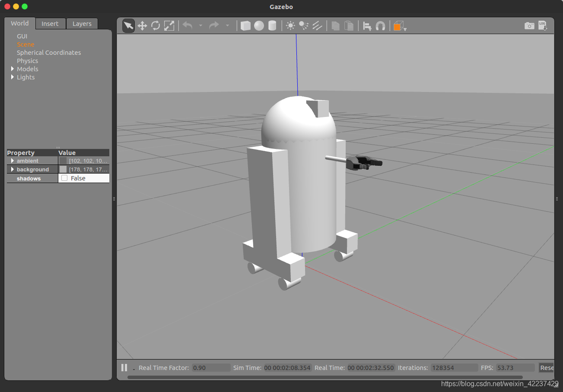Image resolution: width=563 pixels, height=392 pixels.
Task: Choose the arrow selection mode tool
Action: point(129,26)
